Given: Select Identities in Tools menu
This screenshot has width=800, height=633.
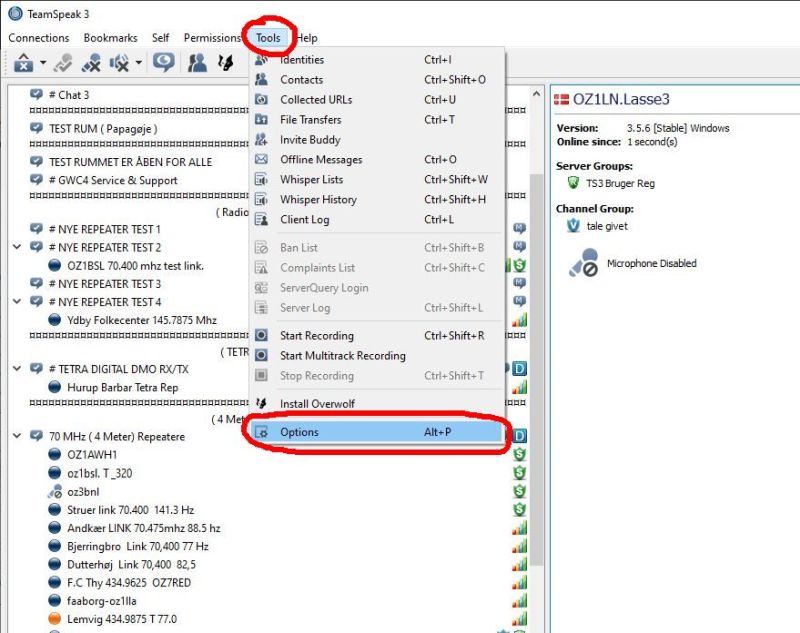Looking at the screenshot, I should coord(377,60).
